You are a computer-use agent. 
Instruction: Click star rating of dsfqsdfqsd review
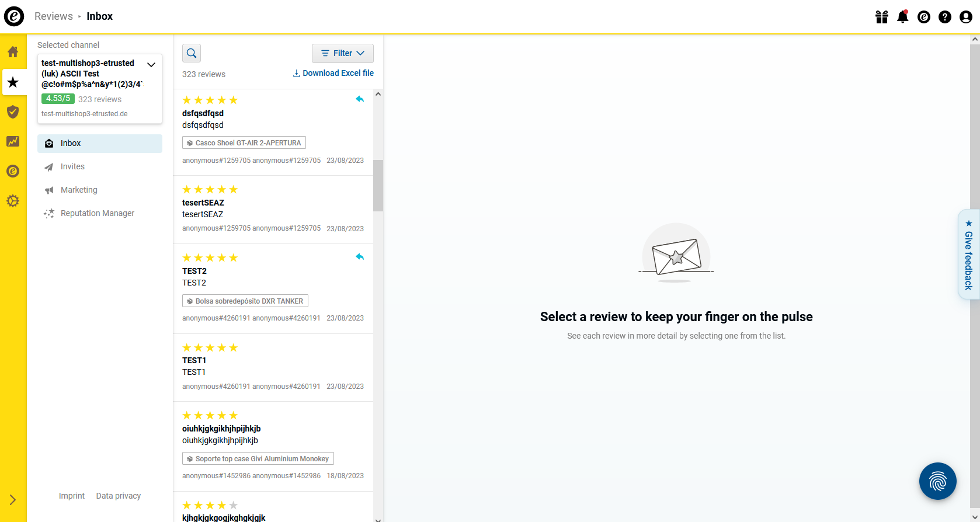point(210,100)
